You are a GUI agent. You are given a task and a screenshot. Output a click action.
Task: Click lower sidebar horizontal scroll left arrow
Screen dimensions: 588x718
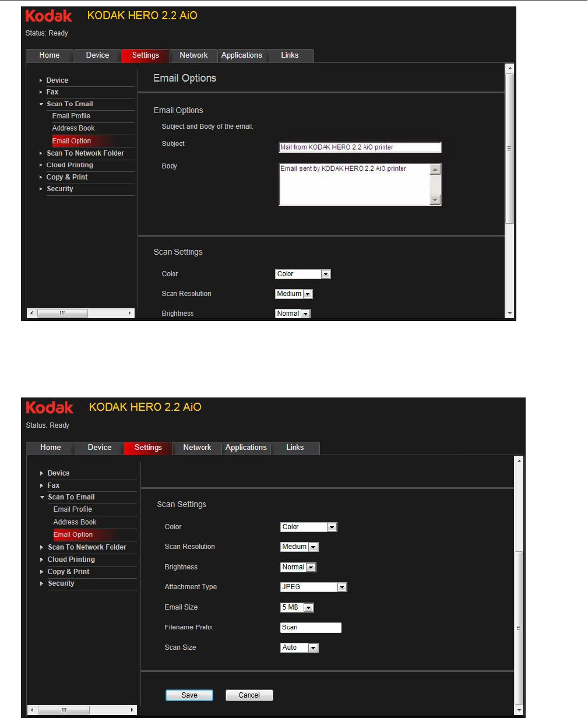[32, 710]
